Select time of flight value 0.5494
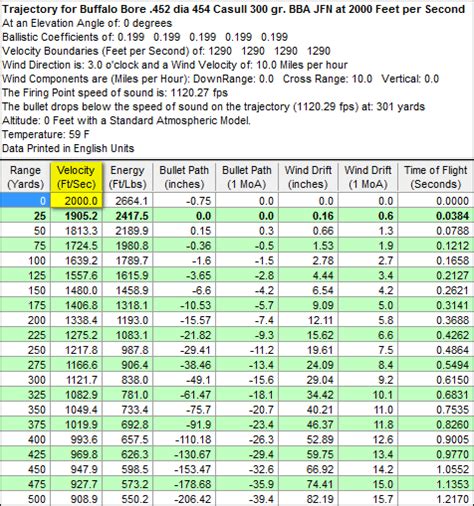The width and height of the screenshot is (474, 506). point(436,365)
